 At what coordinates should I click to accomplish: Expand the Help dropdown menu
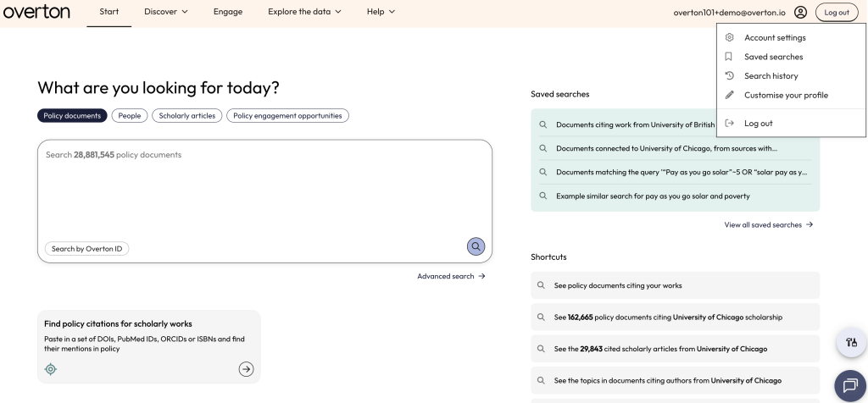(x=381, y=12)
